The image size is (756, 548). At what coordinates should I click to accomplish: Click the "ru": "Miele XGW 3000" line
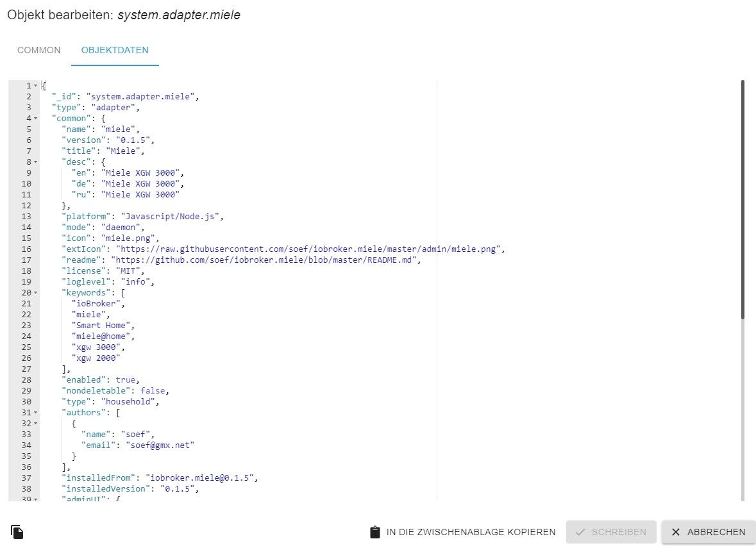125,195
